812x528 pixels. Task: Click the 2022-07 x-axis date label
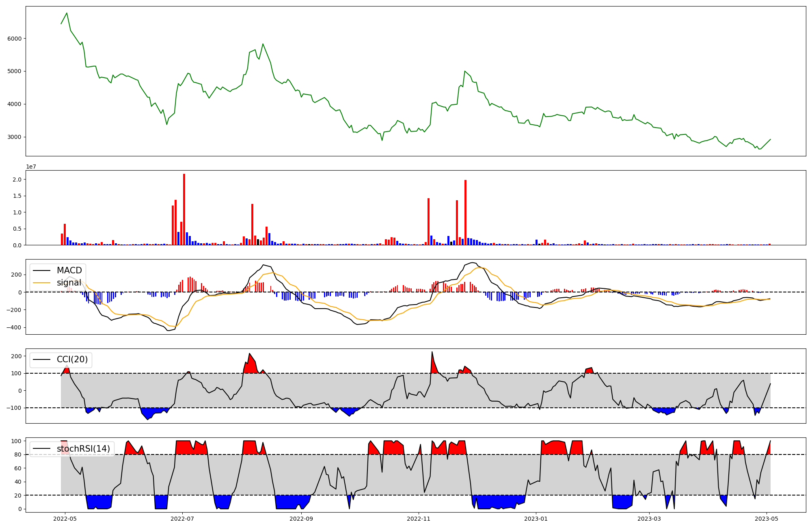click(x=182, y=519)
